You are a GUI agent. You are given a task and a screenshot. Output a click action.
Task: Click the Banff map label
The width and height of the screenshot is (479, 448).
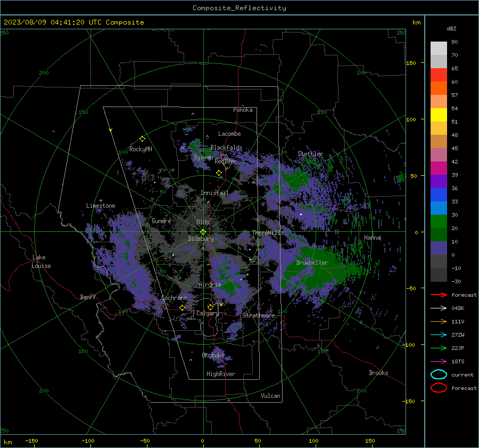click(88, 297)
